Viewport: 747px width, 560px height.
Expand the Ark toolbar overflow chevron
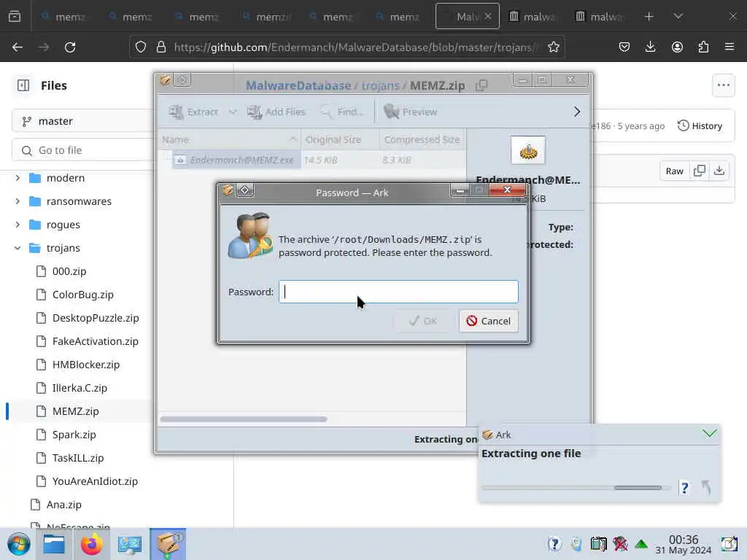tap(577, 112)
